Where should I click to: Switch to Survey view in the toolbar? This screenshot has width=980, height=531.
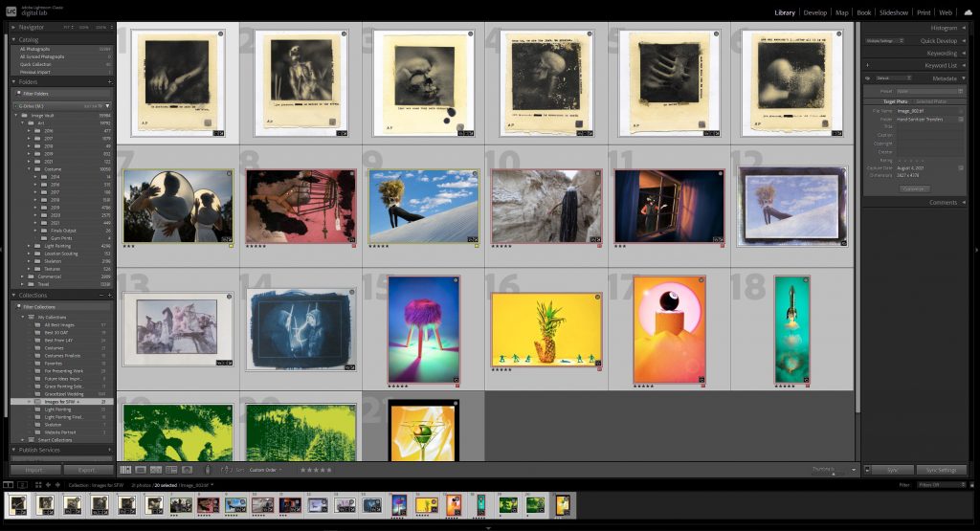pyautogui.click(x=171, y=470)
